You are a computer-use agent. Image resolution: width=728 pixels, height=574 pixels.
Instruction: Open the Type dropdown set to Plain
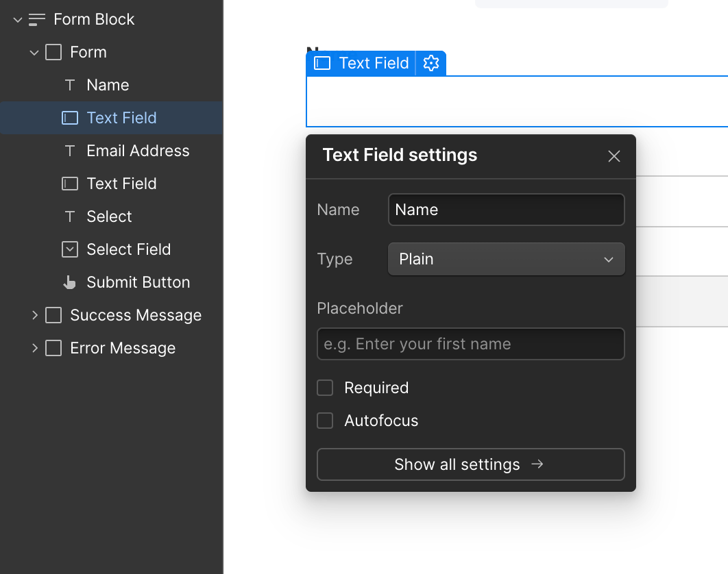[506, 259]
